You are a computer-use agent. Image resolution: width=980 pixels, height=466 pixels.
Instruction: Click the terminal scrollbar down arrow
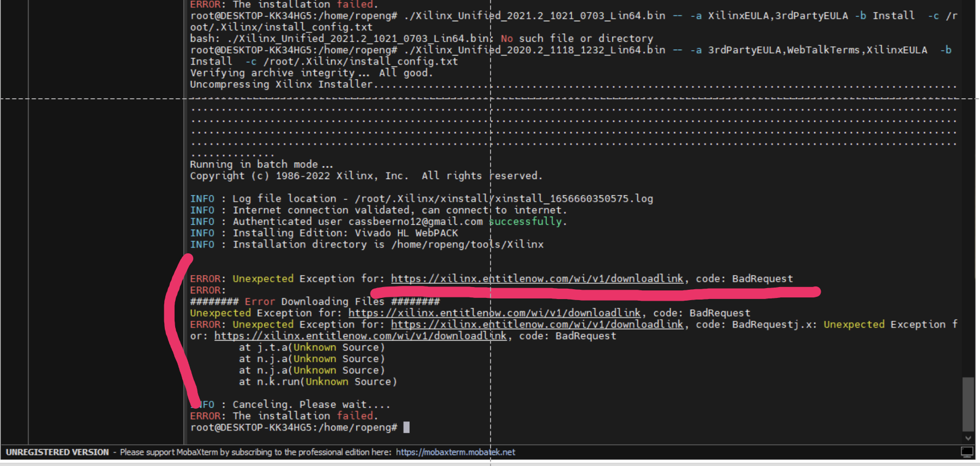click(968, 438)
